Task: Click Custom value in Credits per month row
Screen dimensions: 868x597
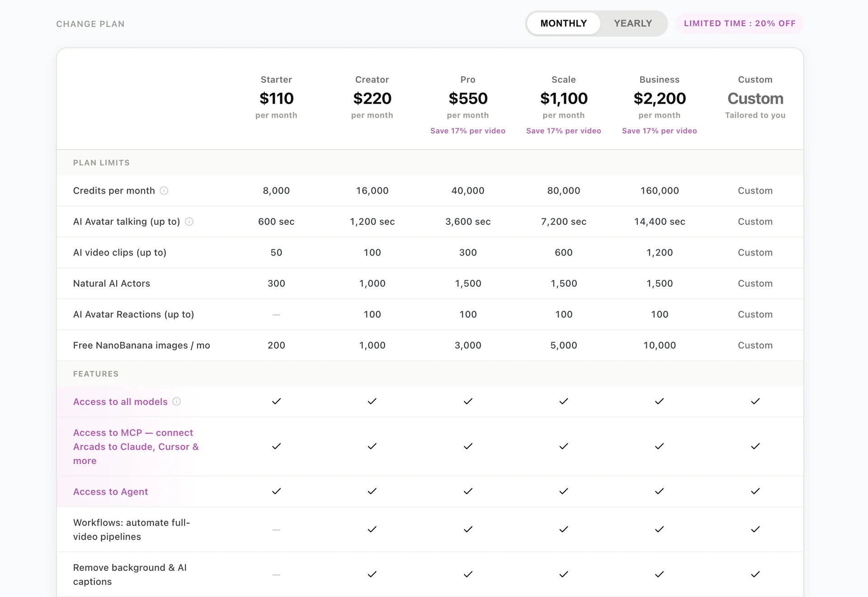Action: tap(755, 191)
